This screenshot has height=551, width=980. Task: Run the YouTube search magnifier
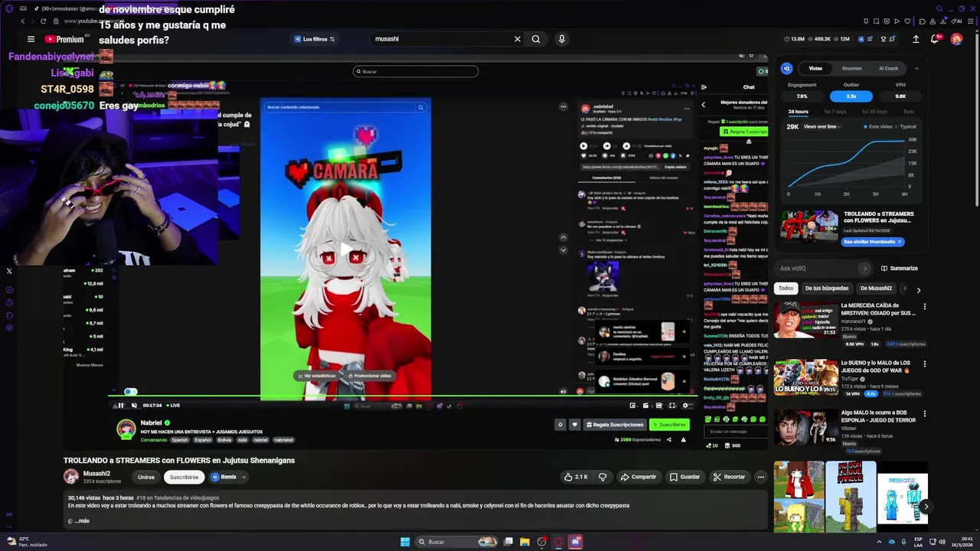[x=536, y=39]
